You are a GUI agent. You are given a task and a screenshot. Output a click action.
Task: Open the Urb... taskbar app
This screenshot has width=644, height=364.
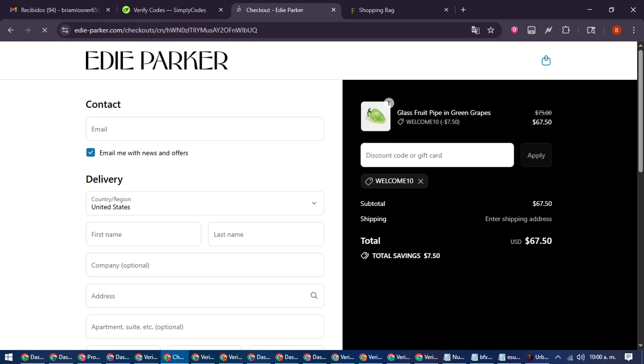click(x=538, y=357)
